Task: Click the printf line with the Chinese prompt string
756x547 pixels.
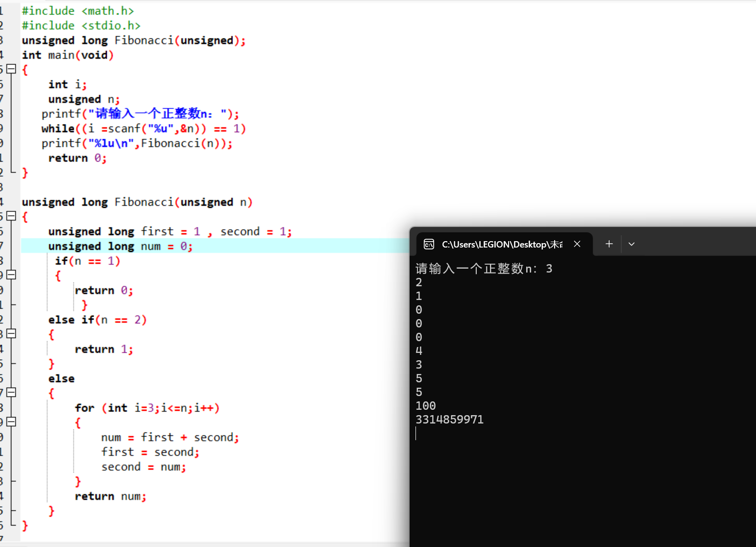Action: pyautogui.click(x=141, y=114)
